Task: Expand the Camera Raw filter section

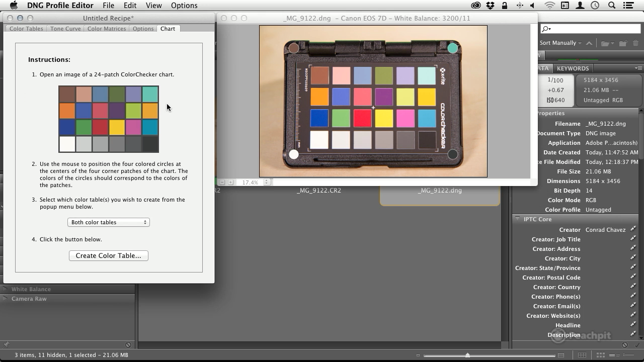Action: click(x=6, y=299)
